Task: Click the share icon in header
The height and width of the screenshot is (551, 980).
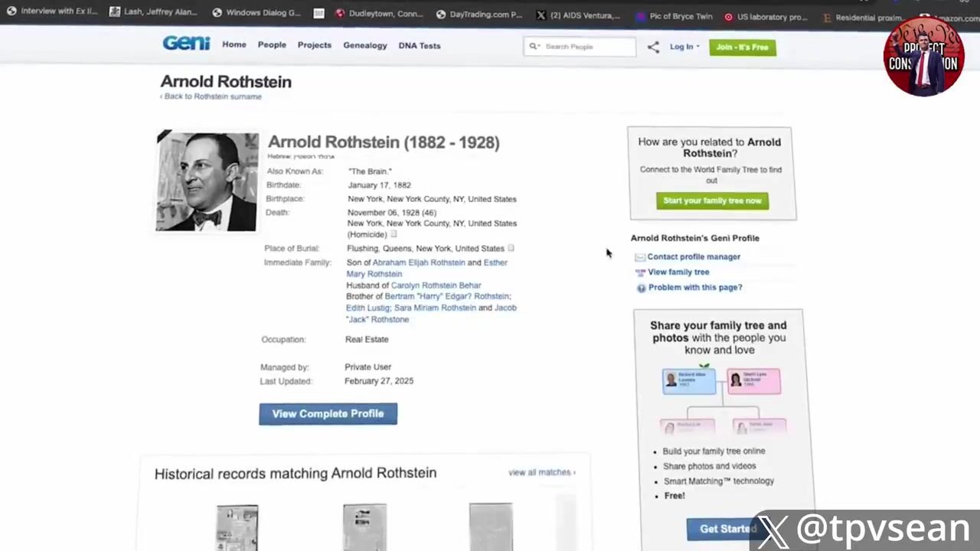Action: 653,47
